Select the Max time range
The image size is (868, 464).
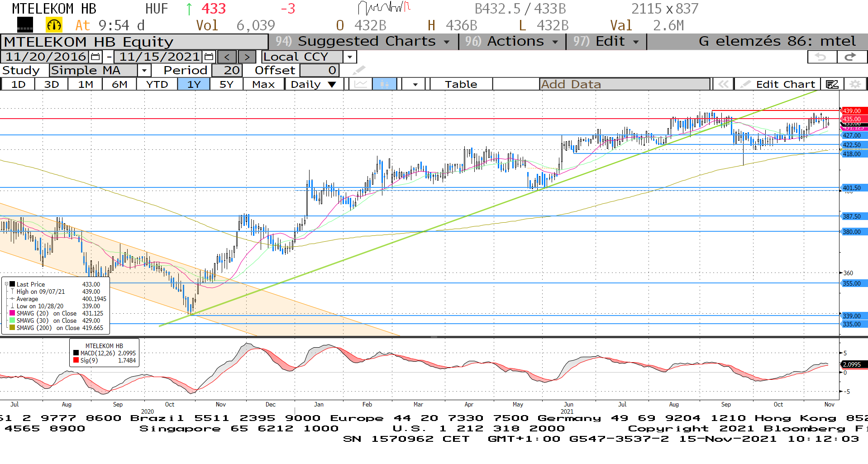click(x=263, y=84)
